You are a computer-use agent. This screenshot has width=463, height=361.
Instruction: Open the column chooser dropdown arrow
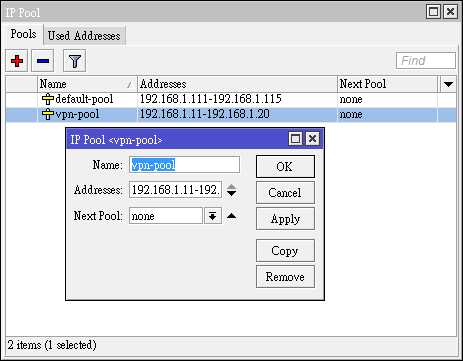[448, 84]
